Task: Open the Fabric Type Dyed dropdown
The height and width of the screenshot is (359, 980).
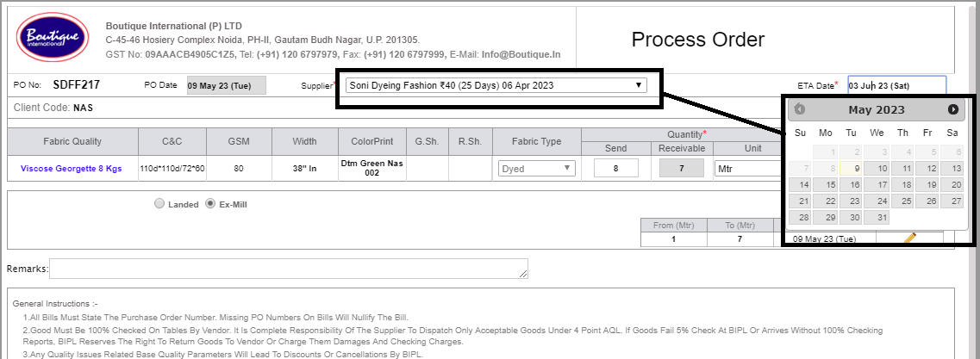Action: click(537, 168)
